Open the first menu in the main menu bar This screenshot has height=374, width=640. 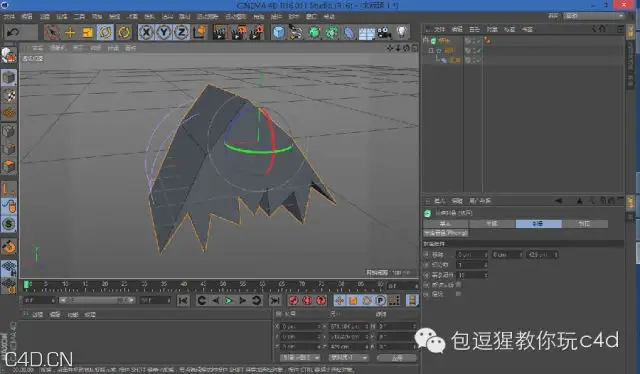pos(9,17)
